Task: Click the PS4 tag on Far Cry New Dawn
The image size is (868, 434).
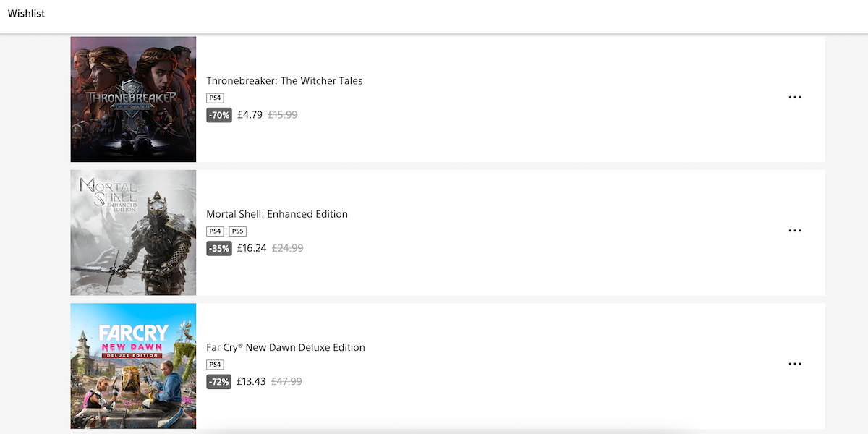Action: coord(215,365)
